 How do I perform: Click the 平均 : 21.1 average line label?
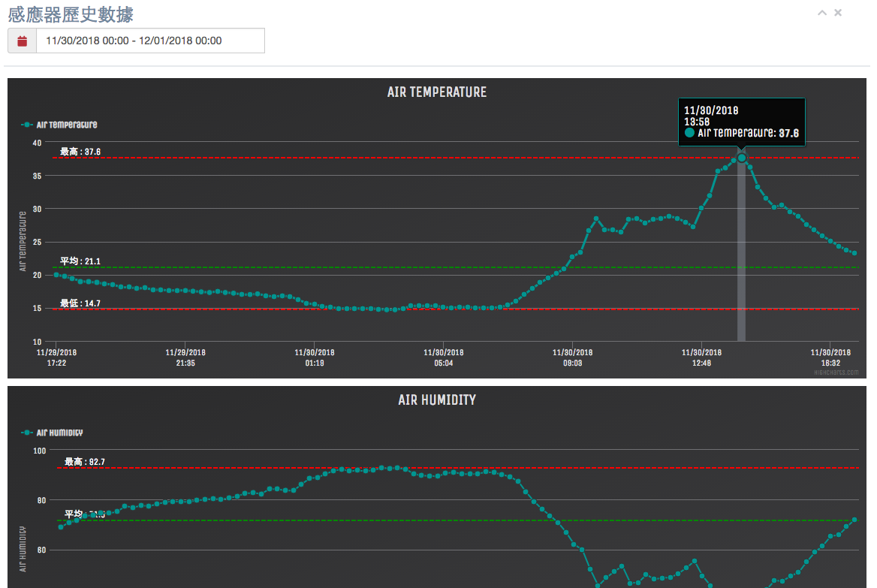tap(80, 261)
